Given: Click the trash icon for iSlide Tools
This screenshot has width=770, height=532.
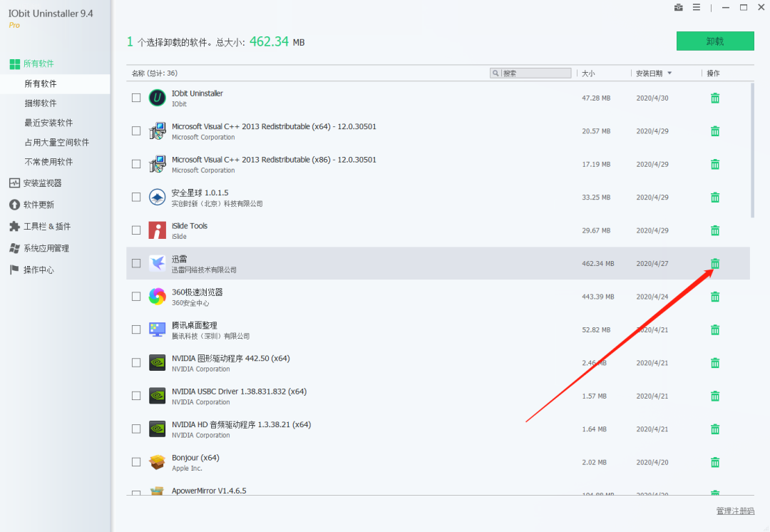Looking at the screenshot, I should tap(715, 230).
